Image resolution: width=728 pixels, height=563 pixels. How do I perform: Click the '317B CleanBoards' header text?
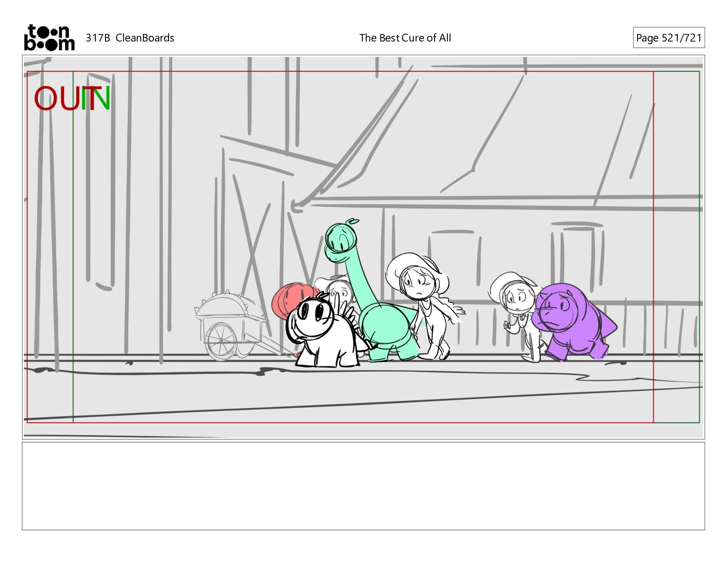pos(130,38)
